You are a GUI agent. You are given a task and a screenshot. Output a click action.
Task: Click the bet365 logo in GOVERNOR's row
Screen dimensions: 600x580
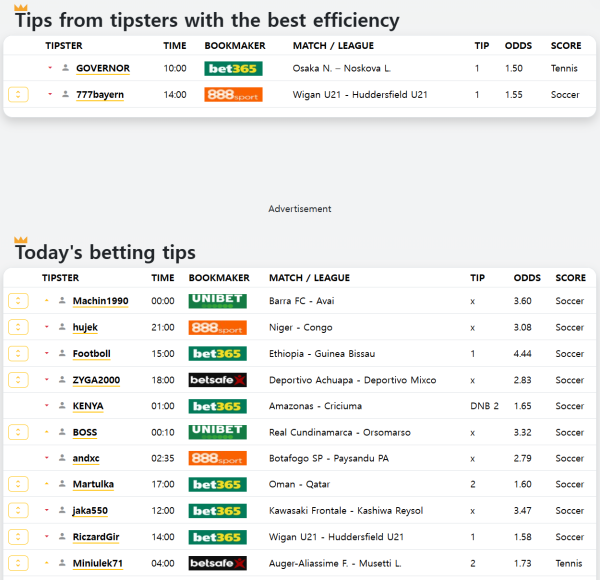(233, 68)
